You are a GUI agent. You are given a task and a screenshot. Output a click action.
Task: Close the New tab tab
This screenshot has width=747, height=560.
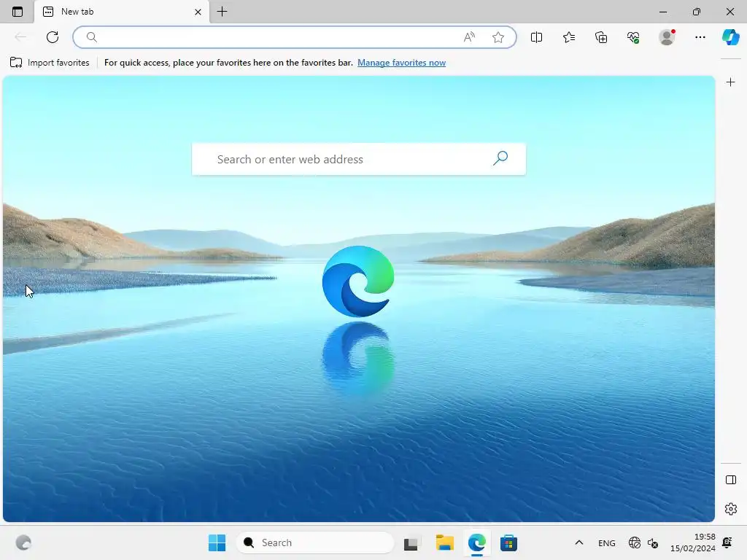click(x=198, y=12)
